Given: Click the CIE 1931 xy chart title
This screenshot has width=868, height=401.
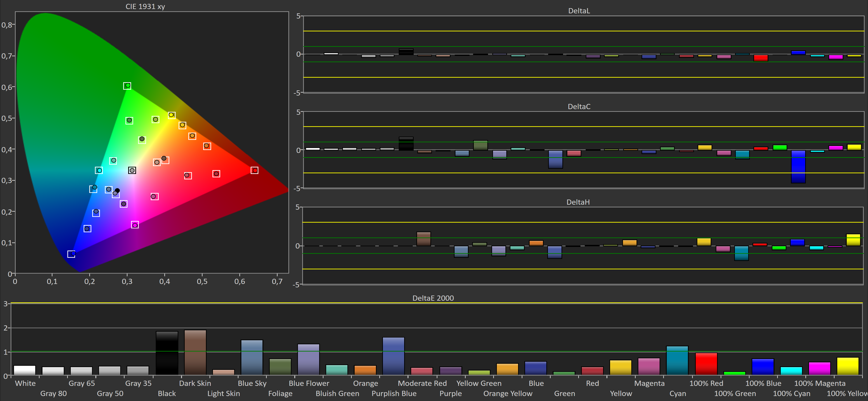Looking at the screenshot, I should click(x=145, y=6).
